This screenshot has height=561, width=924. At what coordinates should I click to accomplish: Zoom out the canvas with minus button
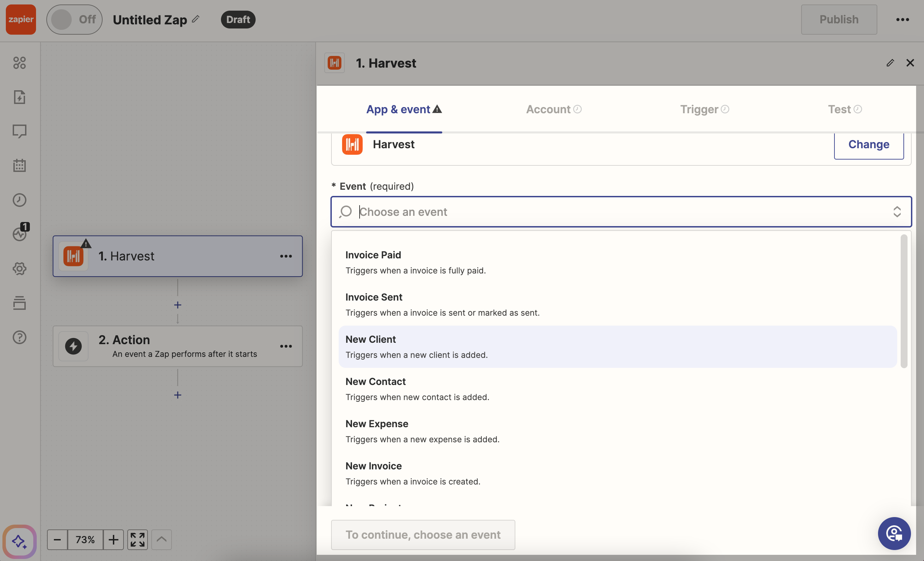pyautogui.click(x=57, y=540)
